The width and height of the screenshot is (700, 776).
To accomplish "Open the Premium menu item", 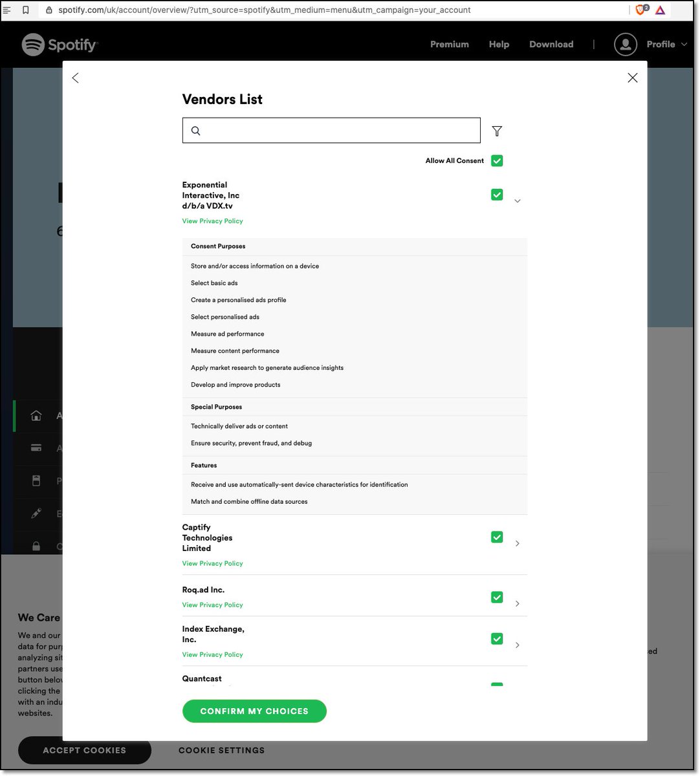I will click(x=450, y=44).
